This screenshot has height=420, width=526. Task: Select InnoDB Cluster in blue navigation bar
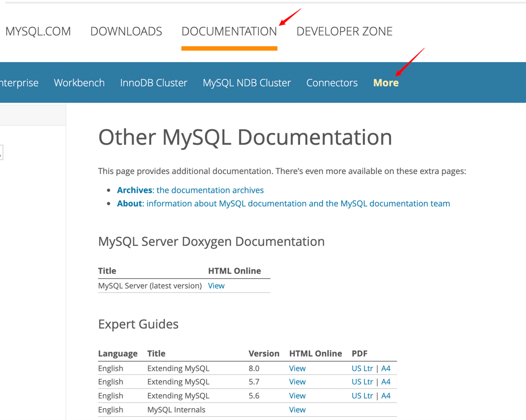[154, 83]
